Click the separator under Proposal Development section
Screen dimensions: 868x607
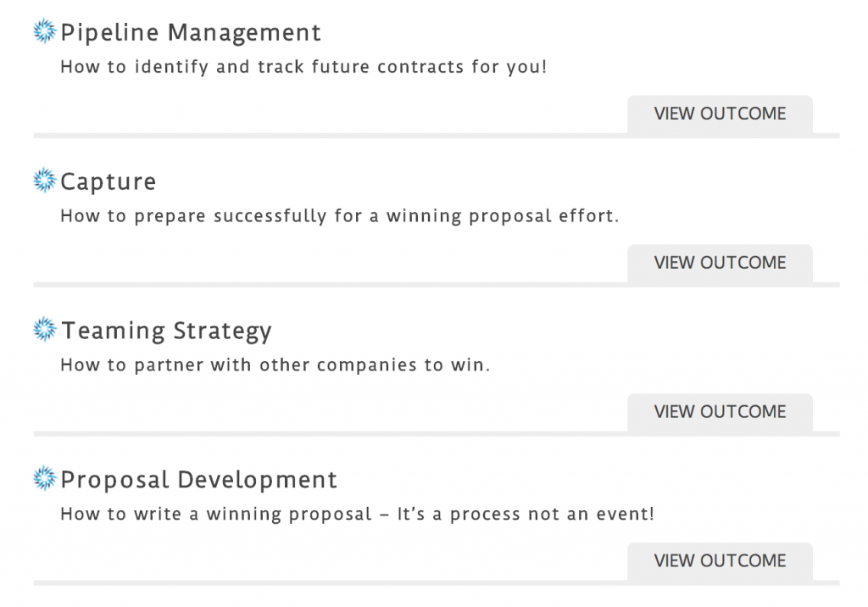coord(437,582)
